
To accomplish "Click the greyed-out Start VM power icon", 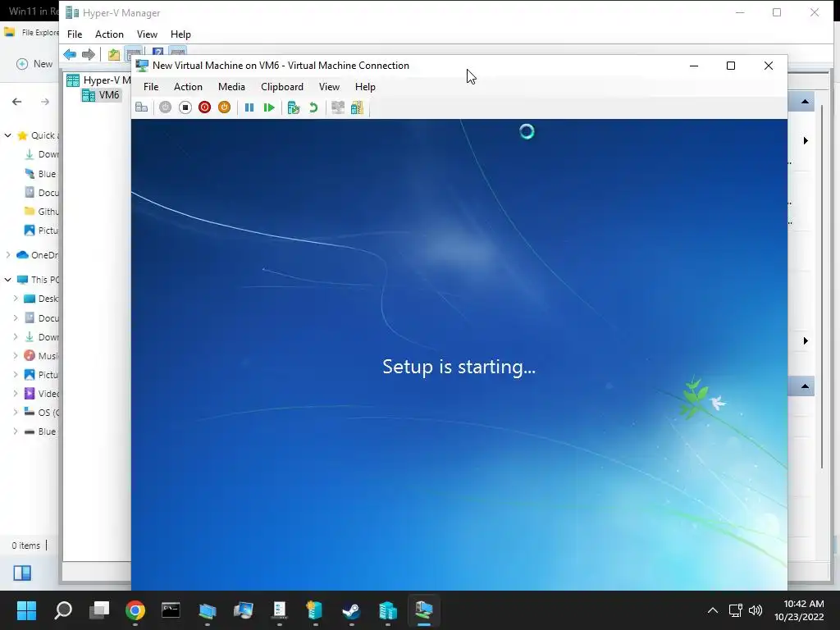I will (165, 107).
